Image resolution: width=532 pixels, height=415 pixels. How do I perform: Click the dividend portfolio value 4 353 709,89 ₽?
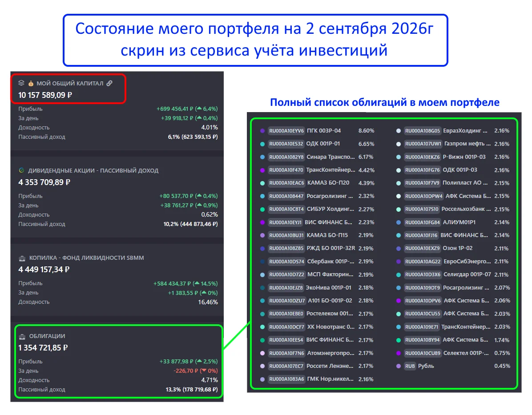pyautogui.click(x=44, y=182)
